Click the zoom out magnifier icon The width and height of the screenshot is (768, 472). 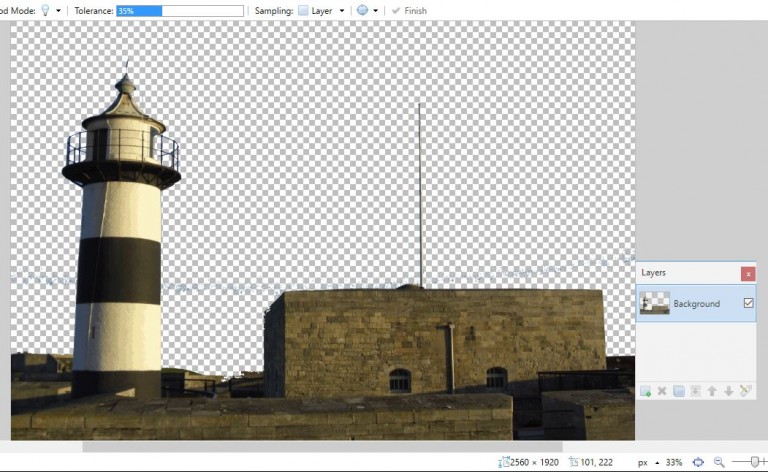click(718, 462)
